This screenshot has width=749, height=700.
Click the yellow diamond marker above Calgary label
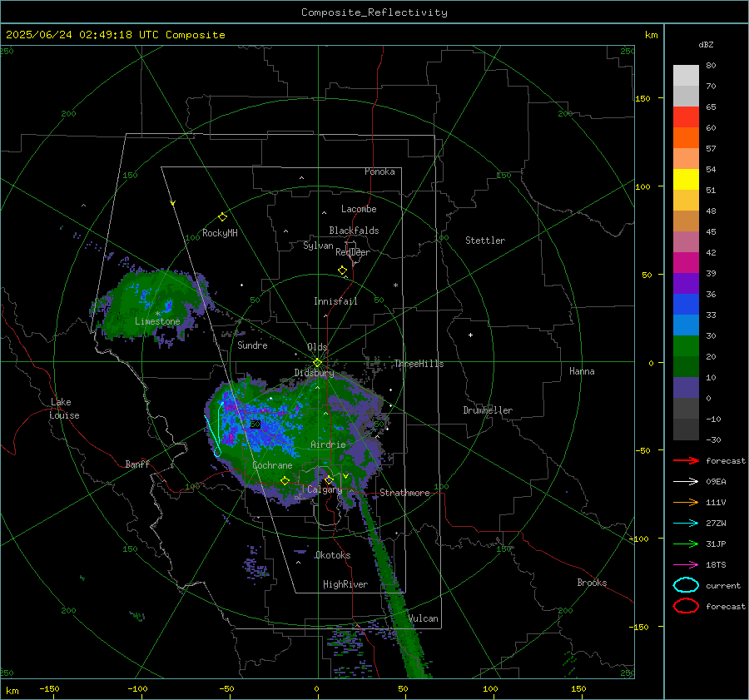tap(329, 479)
